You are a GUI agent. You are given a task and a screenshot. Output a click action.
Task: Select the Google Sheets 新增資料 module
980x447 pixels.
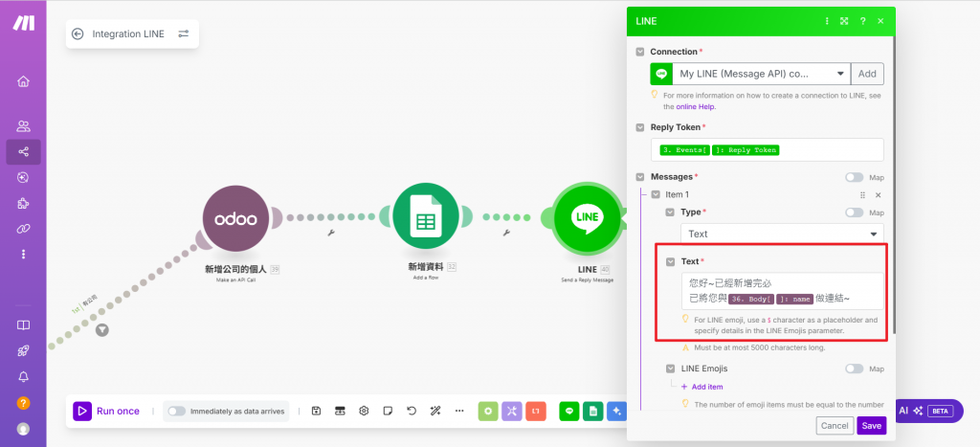coord(426,215)
